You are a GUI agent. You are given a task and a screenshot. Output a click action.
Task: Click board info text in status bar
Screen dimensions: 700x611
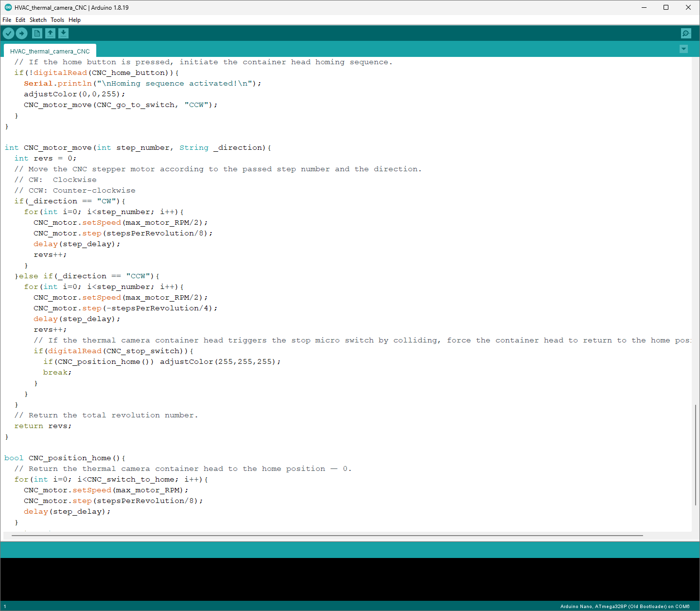click(625, 607)
